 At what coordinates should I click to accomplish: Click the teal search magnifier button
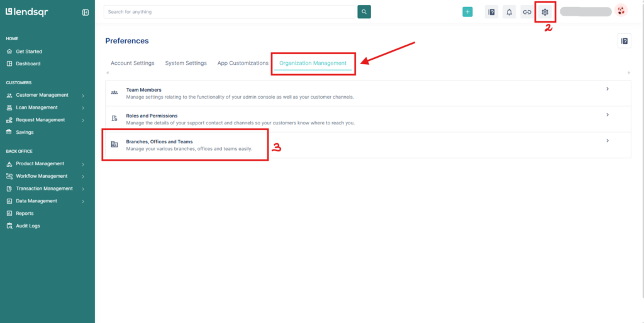(x=364, y=12)
